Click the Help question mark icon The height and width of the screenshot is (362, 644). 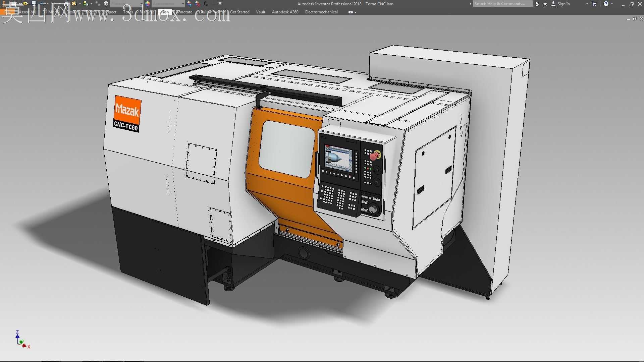606,4
